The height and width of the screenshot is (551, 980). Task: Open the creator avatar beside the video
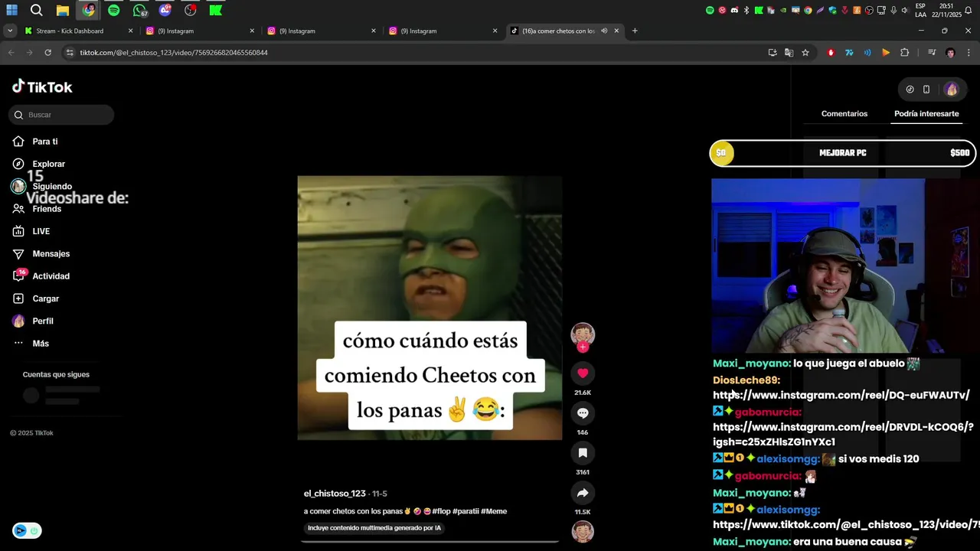point(583,334)
